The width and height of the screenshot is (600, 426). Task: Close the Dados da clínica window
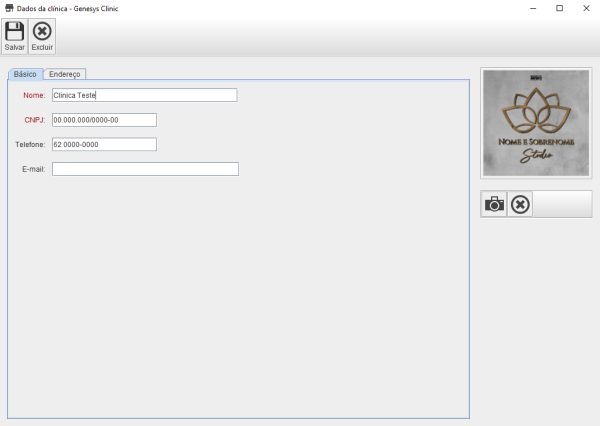[586, 8]
